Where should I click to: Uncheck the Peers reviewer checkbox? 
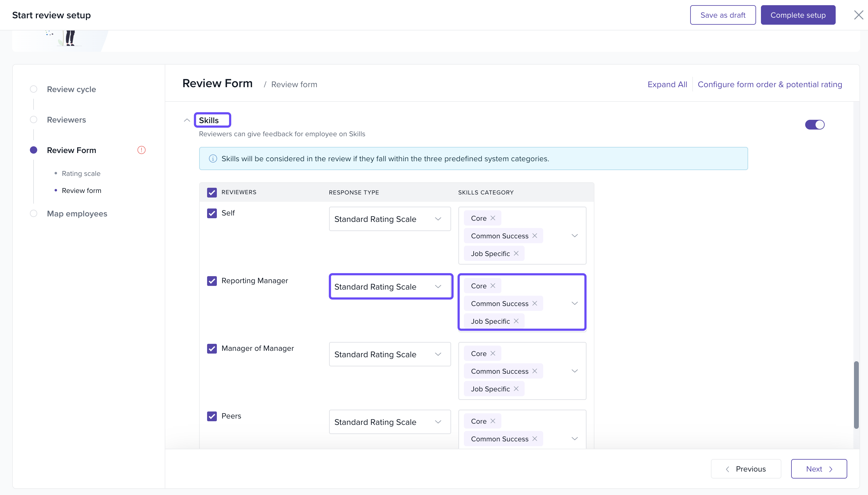(212, 416)
